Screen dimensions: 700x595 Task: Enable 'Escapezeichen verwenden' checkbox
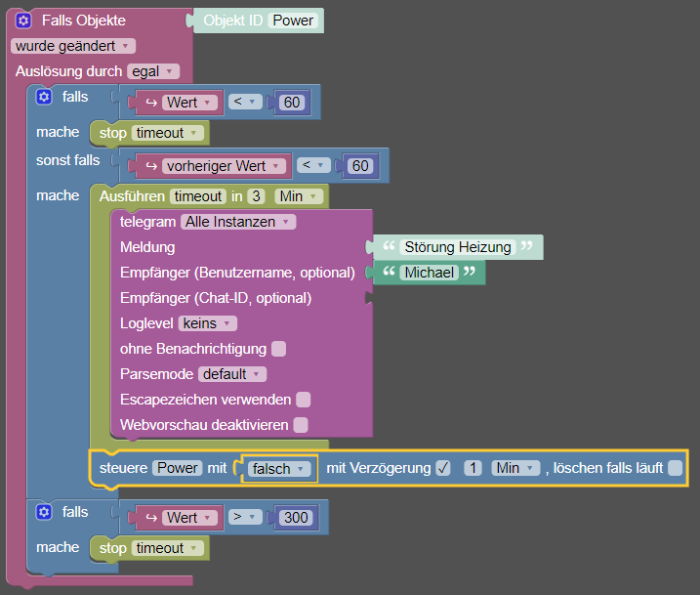tap(303, 400)
